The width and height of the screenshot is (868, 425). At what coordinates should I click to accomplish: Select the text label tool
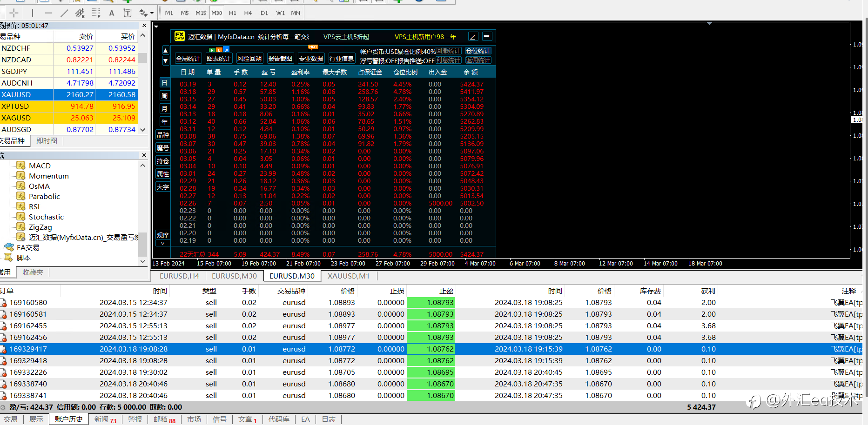[128, 13]
